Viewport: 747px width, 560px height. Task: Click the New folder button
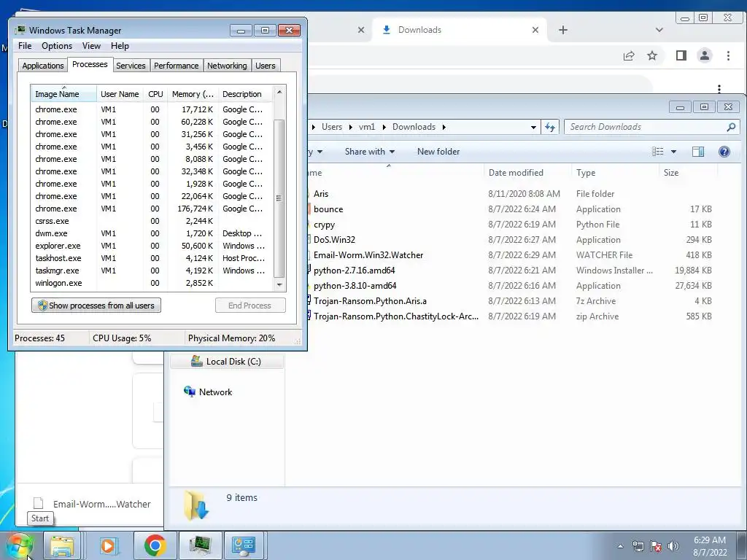(x=438, y=152)
